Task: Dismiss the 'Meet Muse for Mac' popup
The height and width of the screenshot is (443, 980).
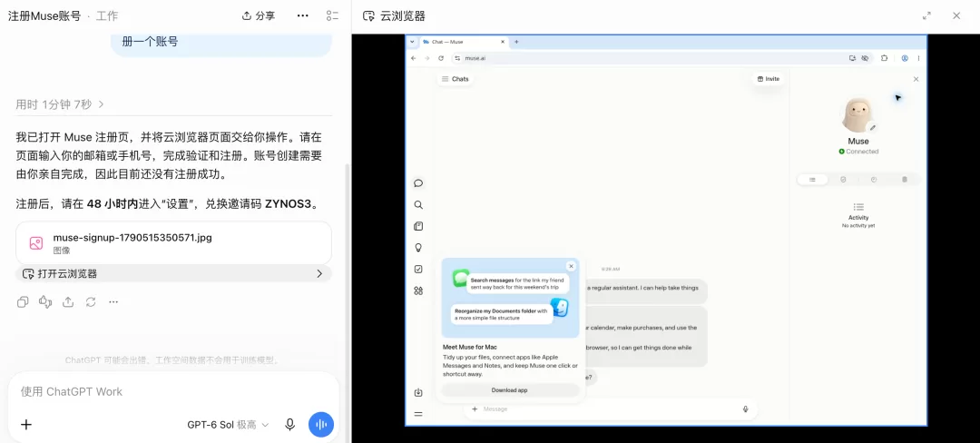Action: [x=571, y=266]
